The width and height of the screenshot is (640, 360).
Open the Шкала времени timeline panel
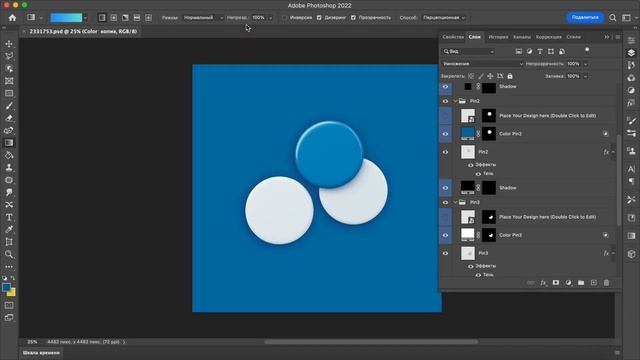41,353
